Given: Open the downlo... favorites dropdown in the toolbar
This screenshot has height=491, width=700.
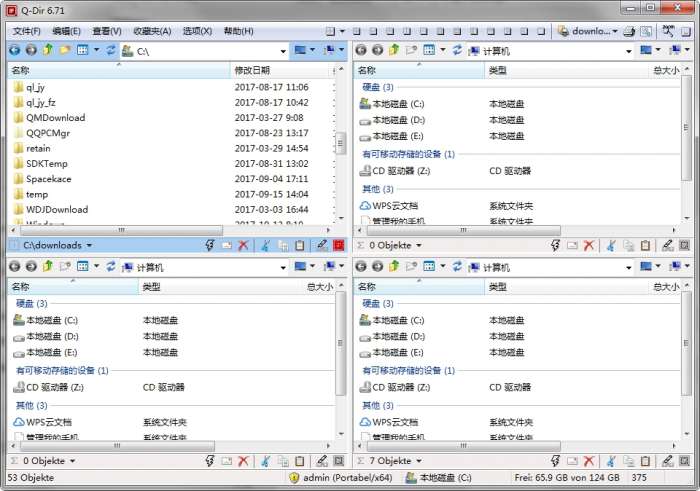Looking at the screenshot, I should pos(615,31).
